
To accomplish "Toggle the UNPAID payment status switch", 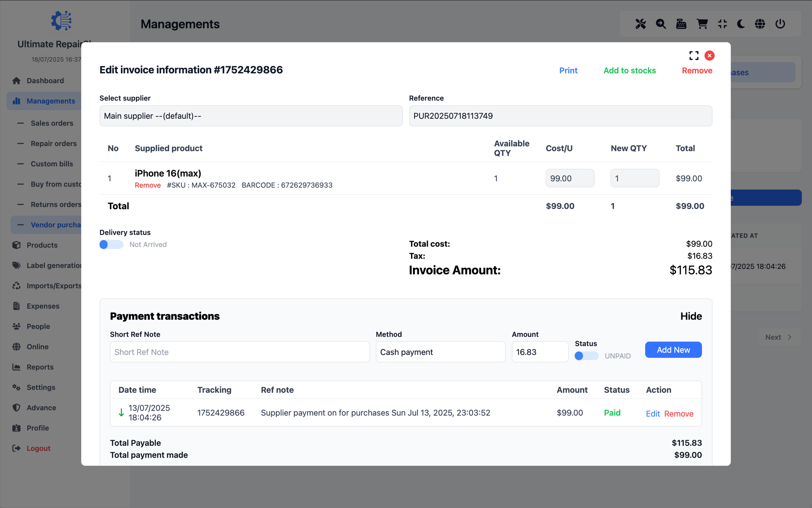I will [586, 356].
